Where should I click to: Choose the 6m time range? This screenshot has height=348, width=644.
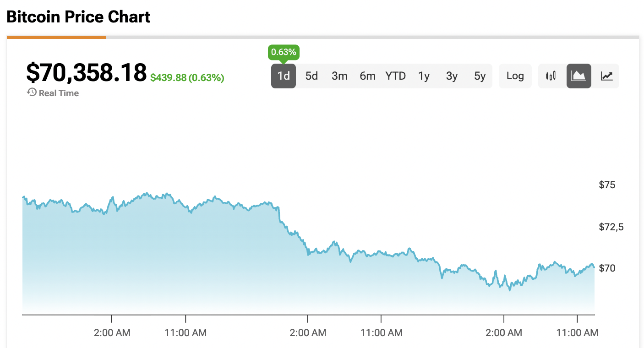point(367,76)
